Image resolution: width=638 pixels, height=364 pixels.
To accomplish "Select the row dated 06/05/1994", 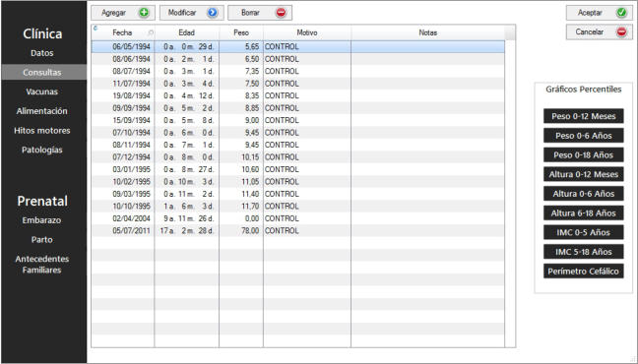I will coord(298,47).
